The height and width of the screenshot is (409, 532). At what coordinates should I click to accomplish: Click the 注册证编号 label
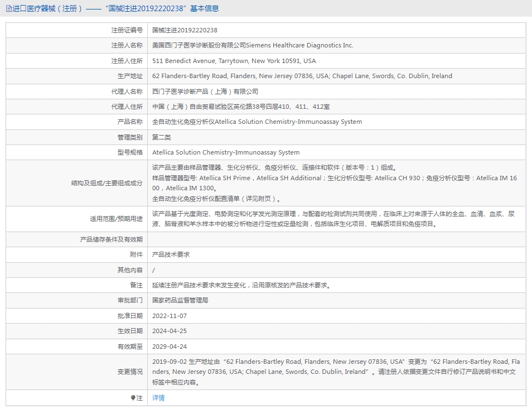[127, 30]
